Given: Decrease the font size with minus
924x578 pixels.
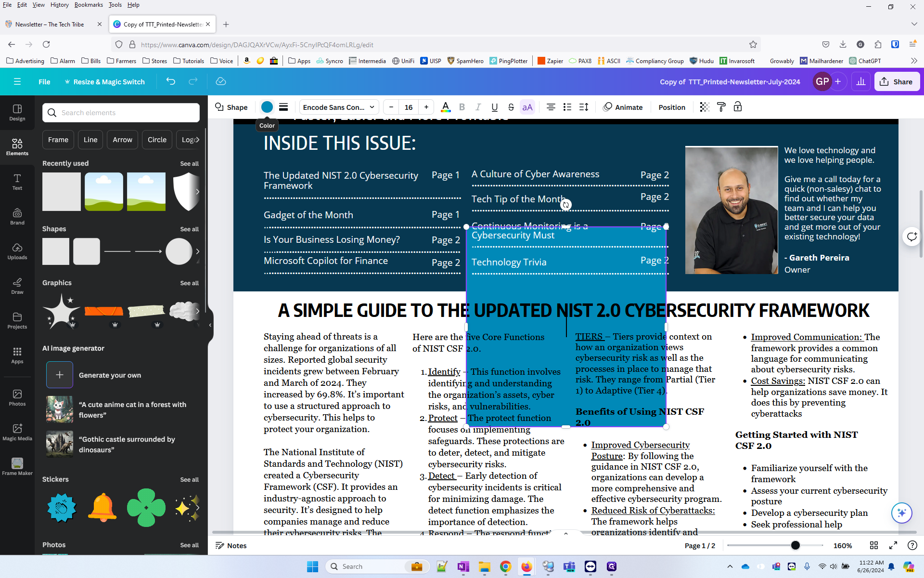Looking at the screenshot, I should (391, 107).
